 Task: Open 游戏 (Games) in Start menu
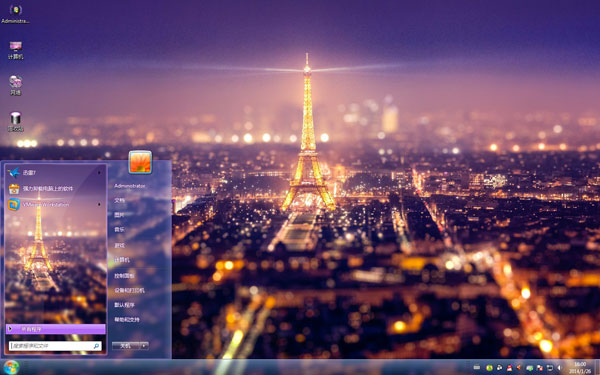(119, 245)
